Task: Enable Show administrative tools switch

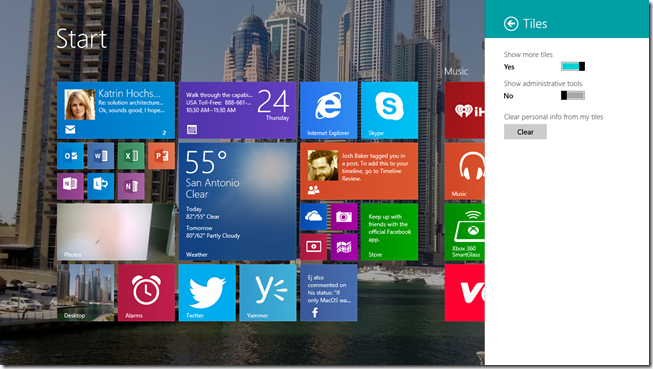Action: (x=573, y=95)
